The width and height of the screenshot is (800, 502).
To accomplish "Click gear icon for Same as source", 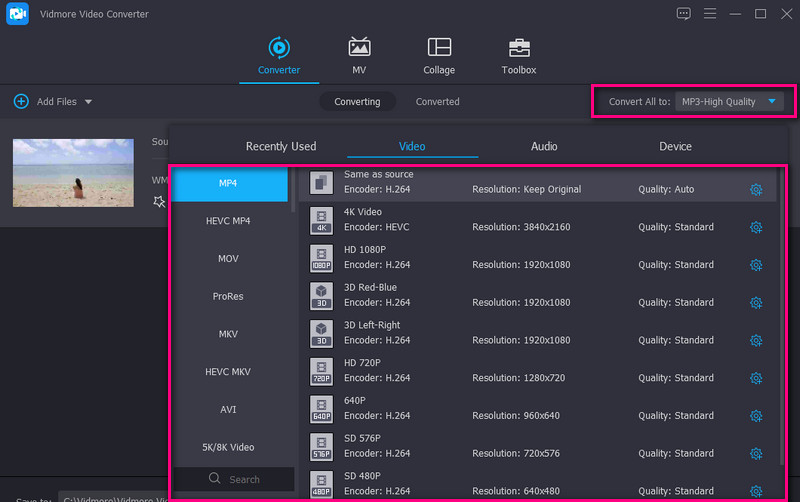I will [x=756, y=190].
